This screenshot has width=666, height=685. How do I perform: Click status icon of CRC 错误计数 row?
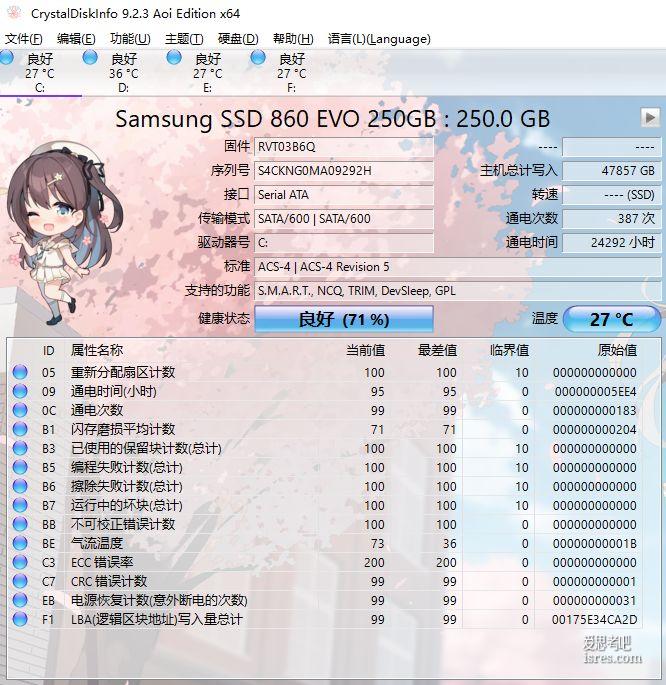20,581
